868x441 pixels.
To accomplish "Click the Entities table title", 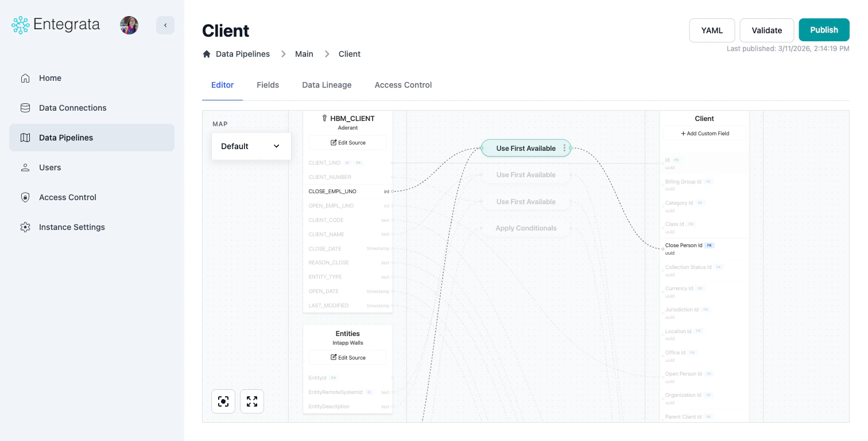I will (x=348, y=333).
